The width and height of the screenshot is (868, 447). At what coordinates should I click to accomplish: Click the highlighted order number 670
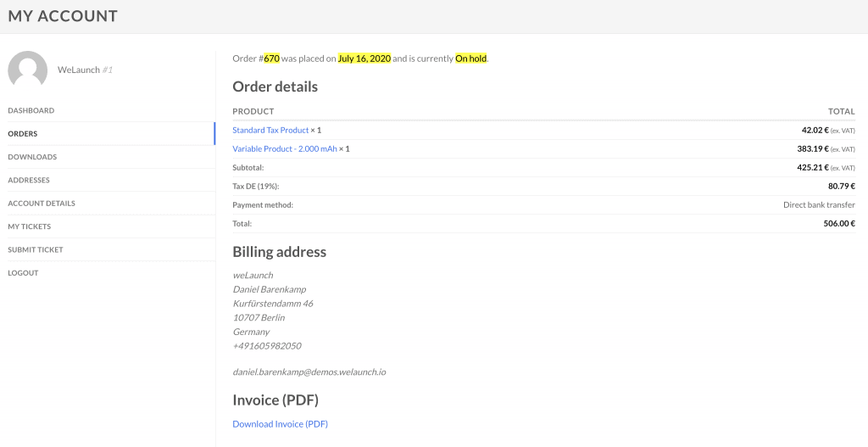coord(272,59)
